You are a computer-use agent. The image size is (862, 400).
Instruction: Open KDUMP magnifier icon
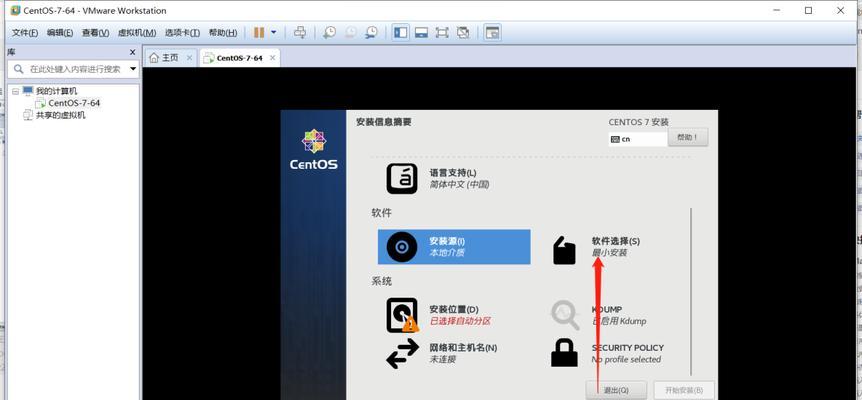click(565, 315)
